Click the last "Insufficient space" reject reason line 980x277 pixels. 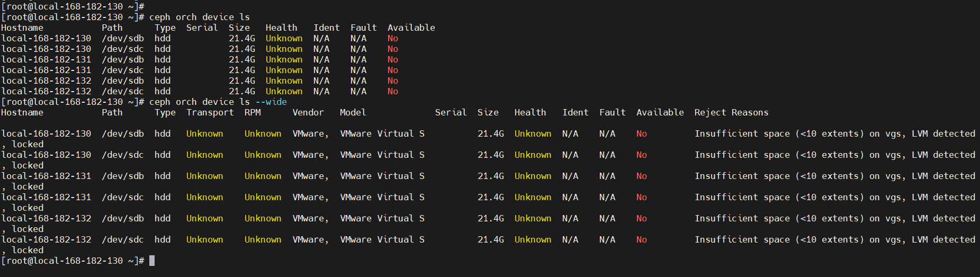point(834,239)
